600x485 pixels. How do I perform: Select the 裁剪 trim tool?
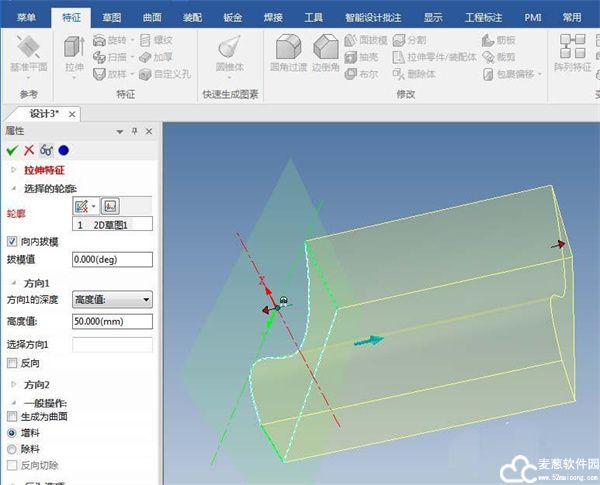tap(498, 57)
